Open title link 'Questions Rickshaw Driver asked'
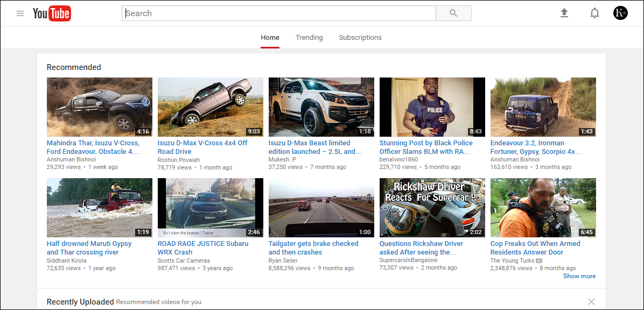644x310 pixels. (422, 248)
